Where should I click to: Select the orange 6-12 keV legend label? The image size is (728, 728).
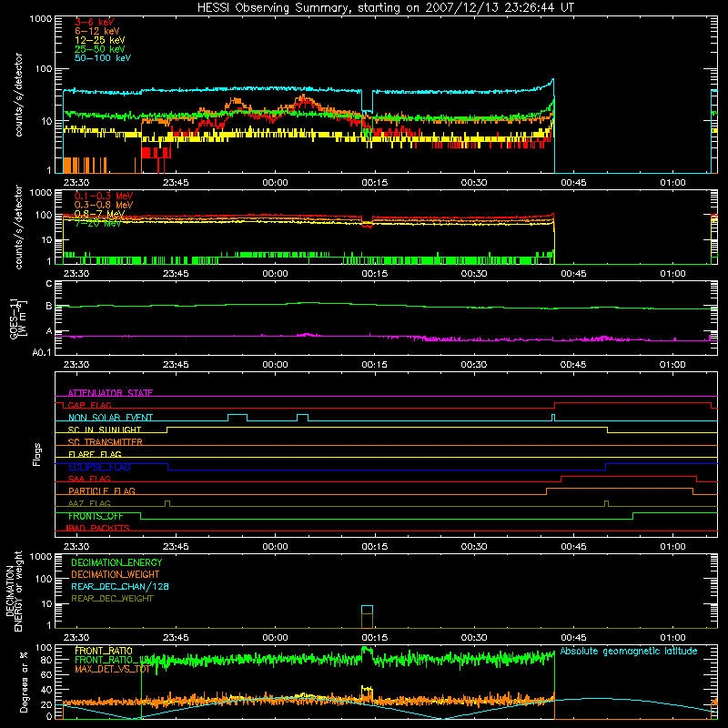pos(97,31)
